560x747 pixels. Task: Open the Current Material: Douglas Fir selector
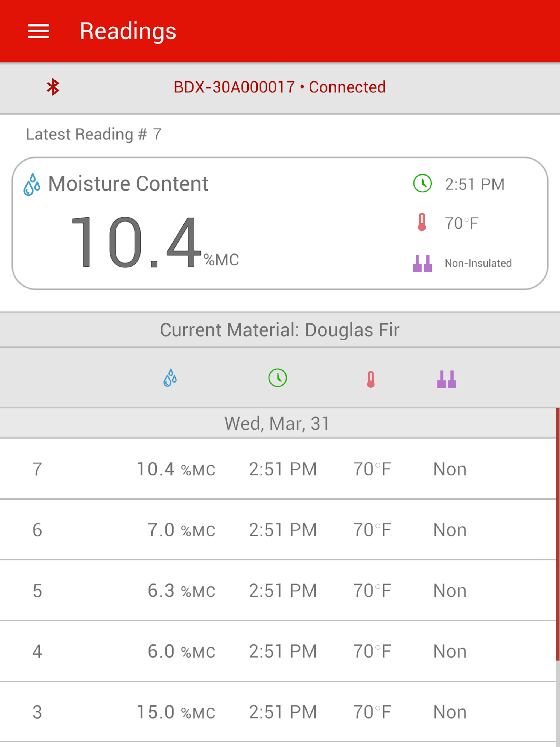point(280,329)
